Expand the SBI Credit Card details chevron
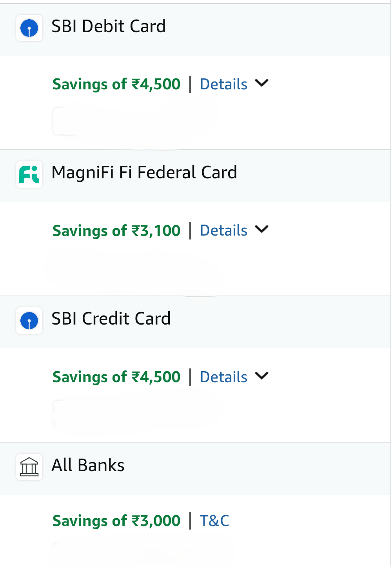The height and width of the screenshot is (566, 392). 261,376
